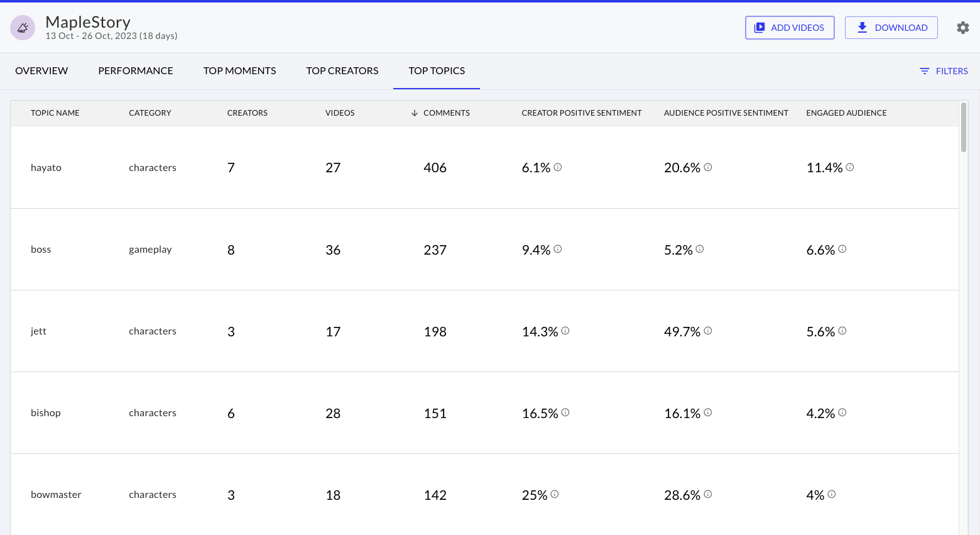The width and height of the screenshot is (980, 535).
Task: Sort table by Videos column header
Action: [x=340, y=113]
